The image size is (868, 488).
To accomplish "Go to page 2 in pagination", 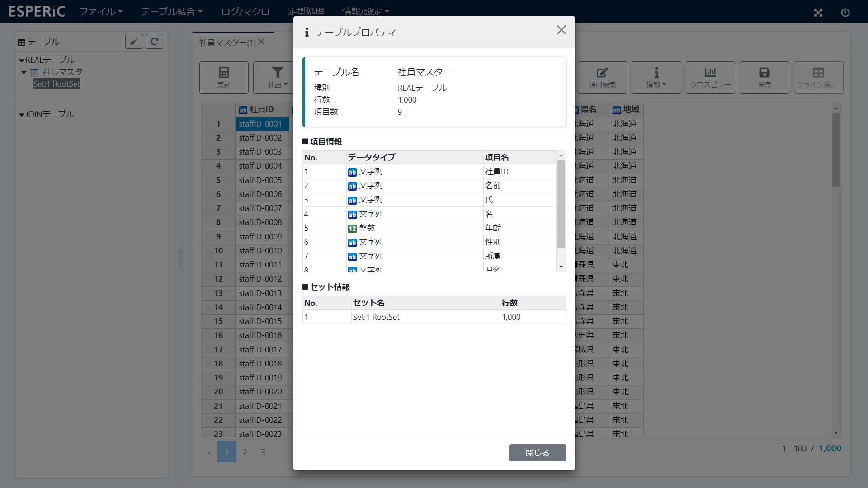I will tap(245, 452).
